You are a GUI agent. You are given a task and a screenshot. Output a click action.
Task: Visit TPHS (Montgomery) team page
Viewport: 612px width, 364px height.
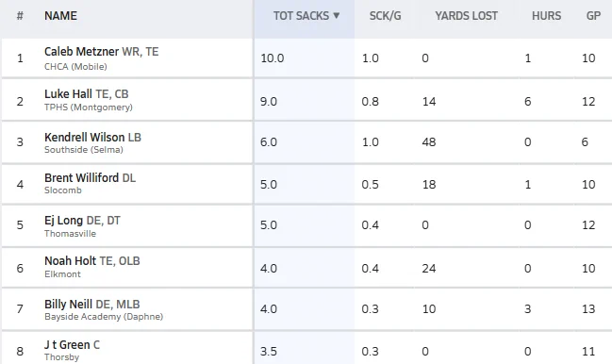(x=89, y=108)
